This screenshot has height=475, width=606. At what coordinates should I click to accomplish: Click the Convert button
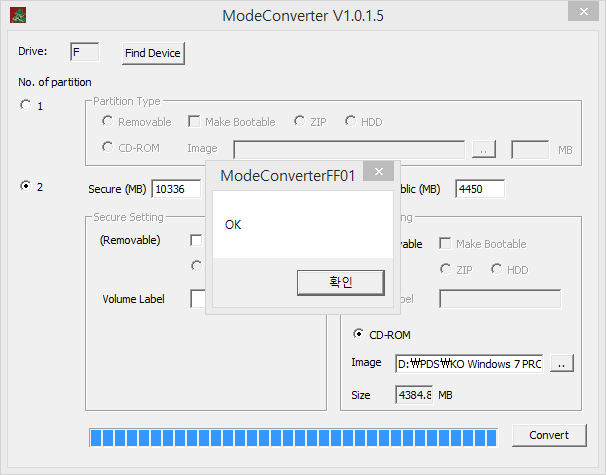coord(549,435)
